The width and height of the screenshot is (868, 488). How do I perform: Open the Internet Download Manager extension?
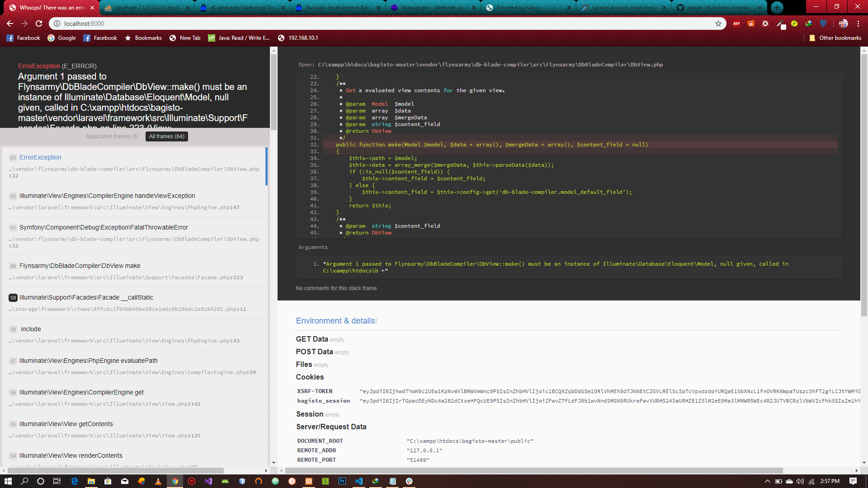coord(809,23)
